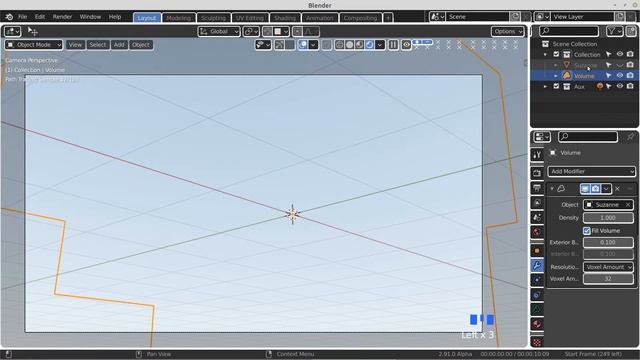Toggle Volume object viewport visibility eye
Screen dimensions: 640x360
[620, 76]
